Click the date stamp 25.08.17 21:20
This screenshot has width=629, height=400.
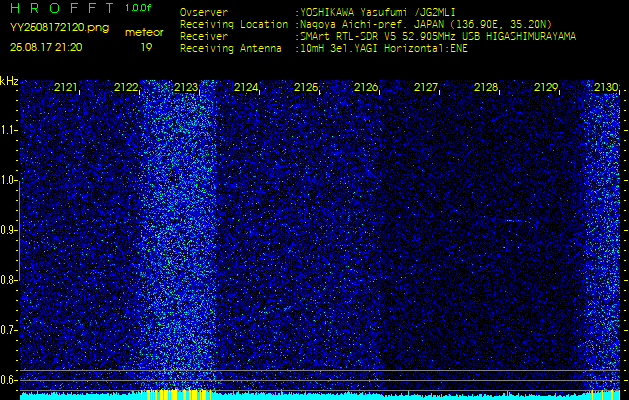(46, 47)
